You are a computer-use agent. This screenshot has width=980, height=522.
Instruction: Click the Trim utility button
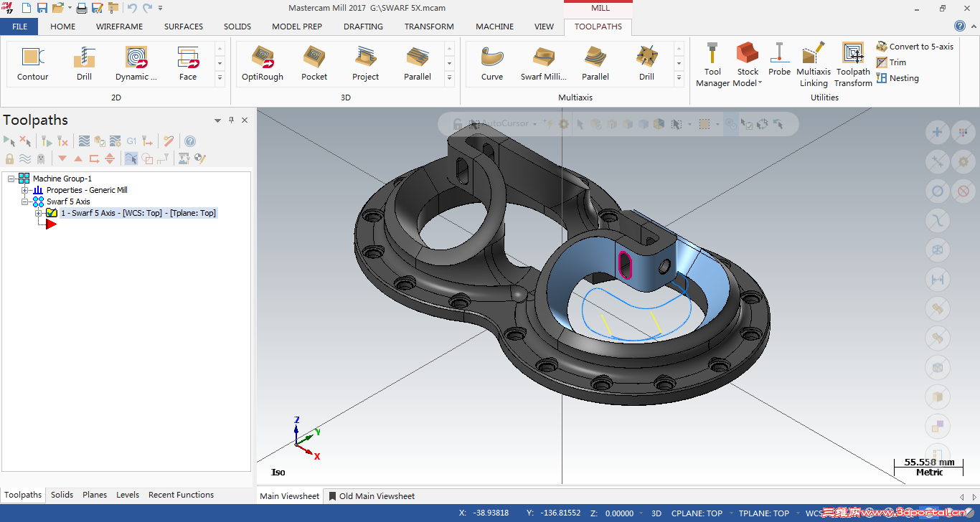point(891,62)
